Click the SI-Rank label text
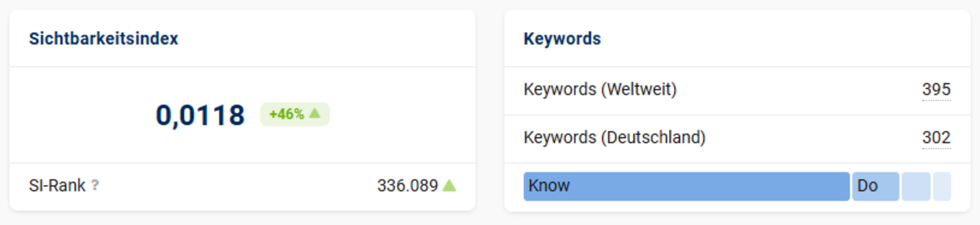Screen dimensions: 980x225 [x=57, y=186]
